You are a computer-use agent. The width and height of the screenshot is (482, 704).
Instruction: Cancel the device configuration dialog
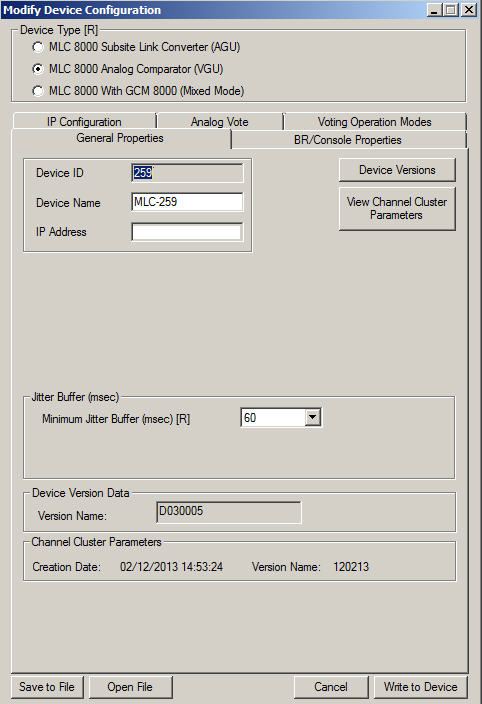[x=331, y=687]
